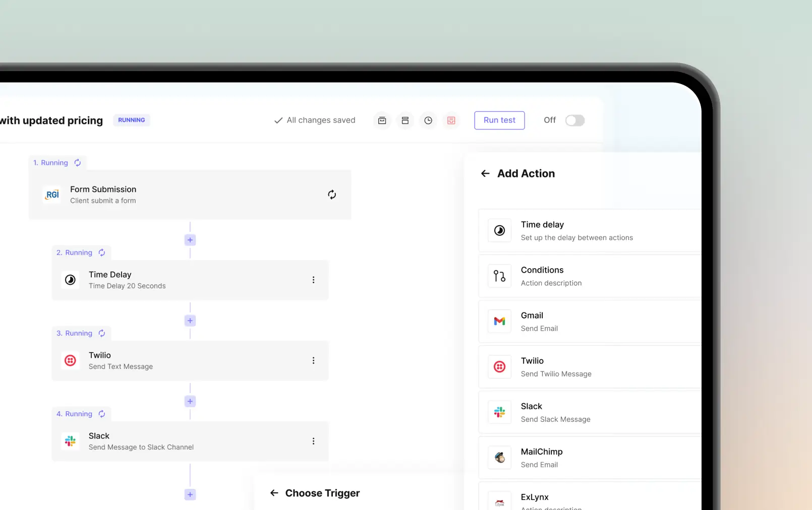Click the sync toggle next to step 2 Running

102,252
